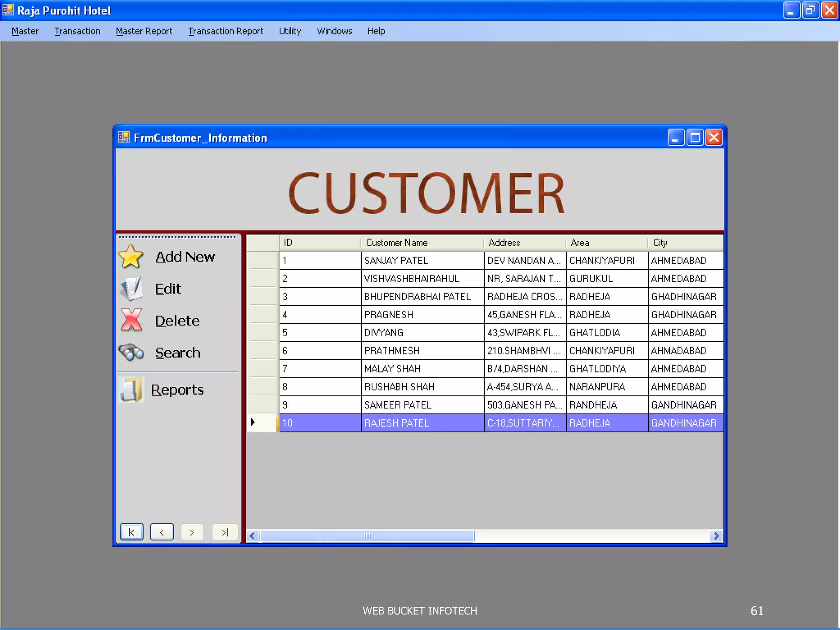Click the Reports folder icon
The image size is (840, 630).
(131, 389)
